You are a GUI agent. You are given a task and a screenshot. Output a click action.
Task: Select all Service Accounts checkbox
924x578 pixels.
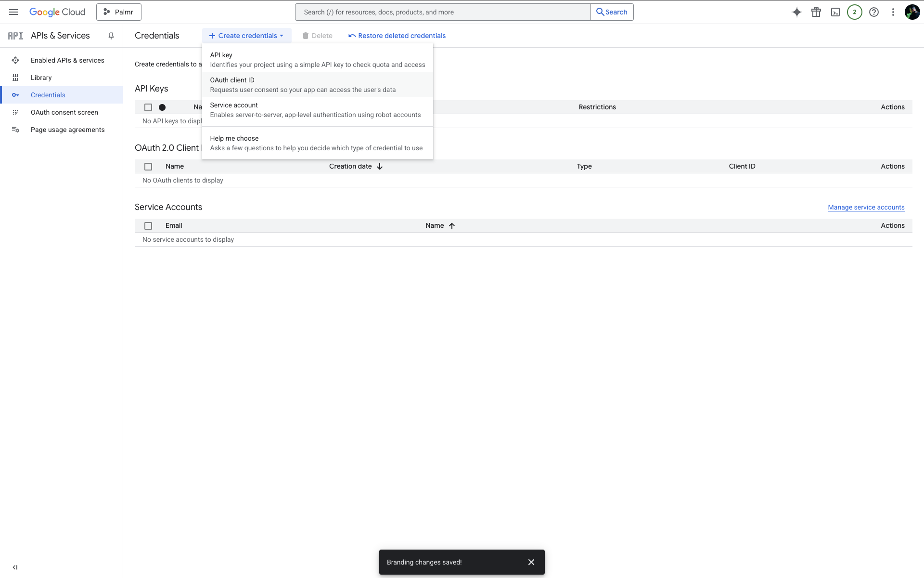pos(148,226)
